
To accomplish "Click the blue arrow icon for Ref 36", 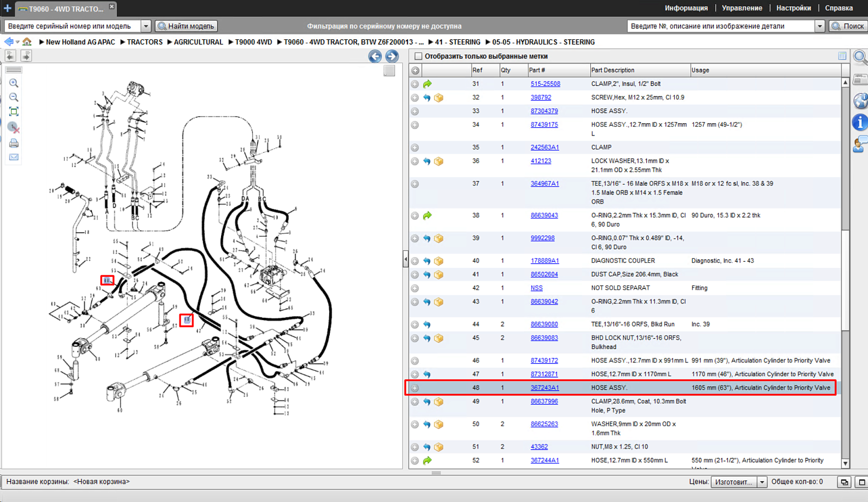I will (x=427, y=162).
